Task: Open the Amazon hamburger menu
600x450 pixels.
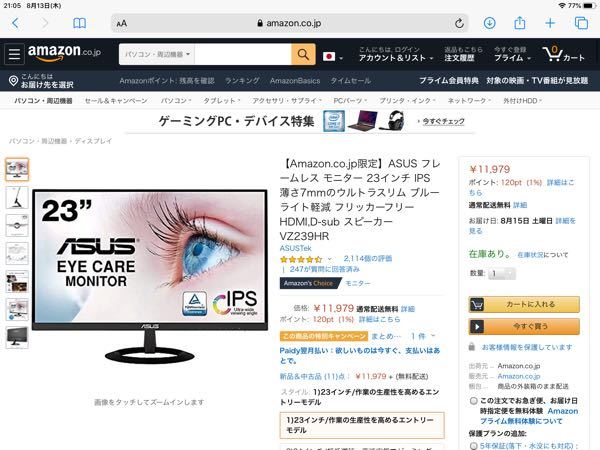Action: pyautogui.click(x=14, y=54)
